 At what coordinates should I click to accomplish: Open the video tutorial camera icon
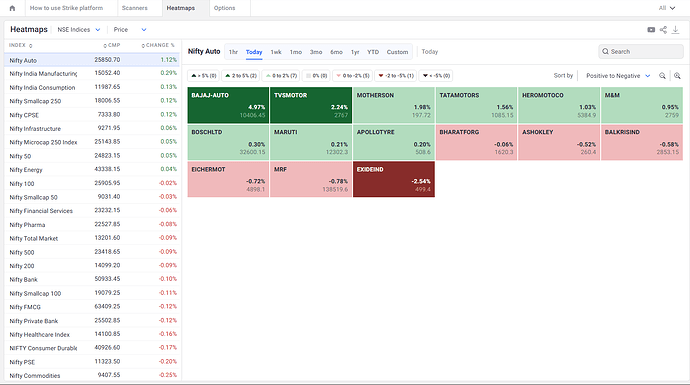(651, 29)
